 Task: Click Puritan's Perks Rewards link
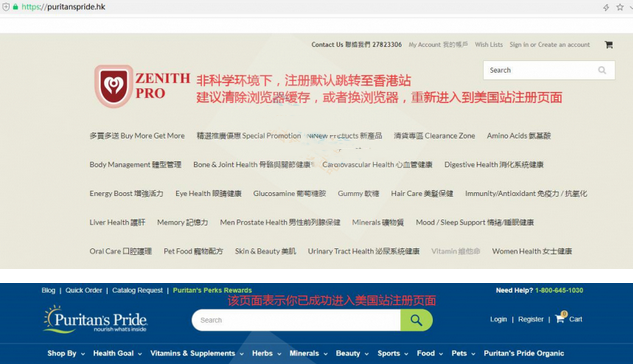[212, 290]
